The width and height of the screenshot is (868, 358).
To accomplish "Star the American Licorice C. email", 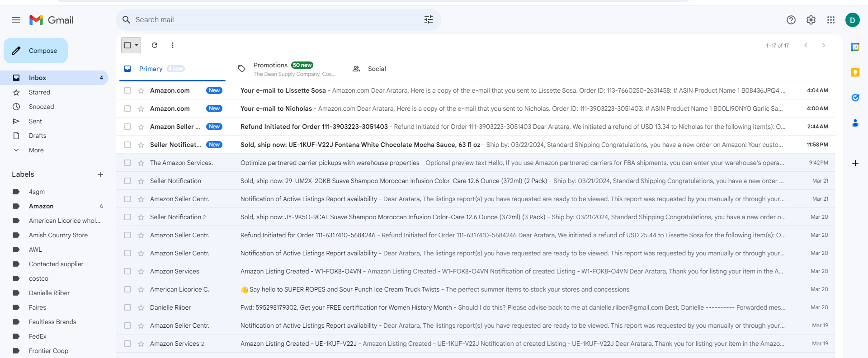I will 141,289.
